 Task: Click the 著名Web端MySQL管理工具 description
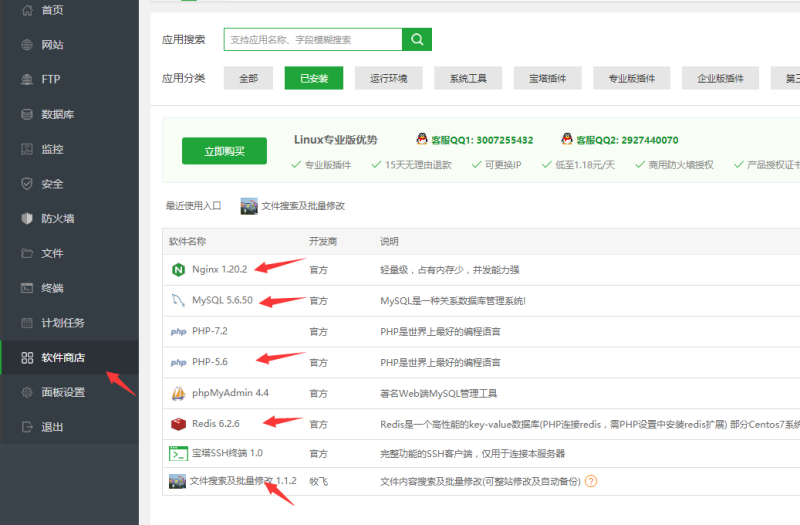click(x=438, y=393)
